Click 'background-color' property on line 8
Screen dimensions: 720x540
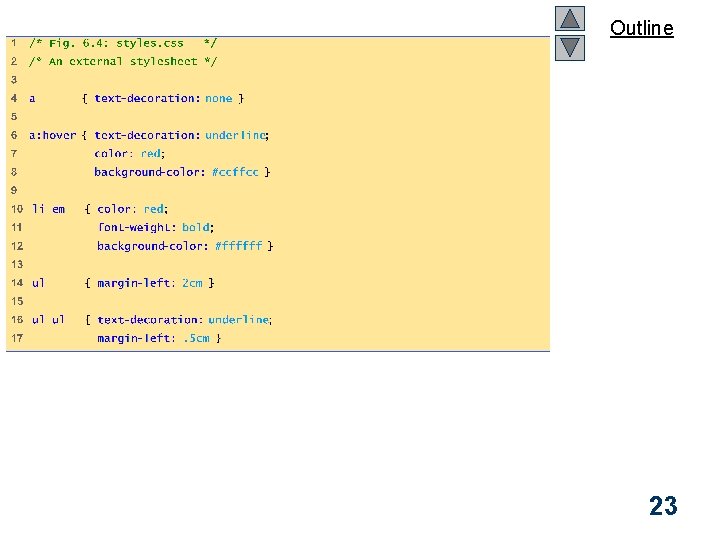pyautogui.click(x=147, y=172)
